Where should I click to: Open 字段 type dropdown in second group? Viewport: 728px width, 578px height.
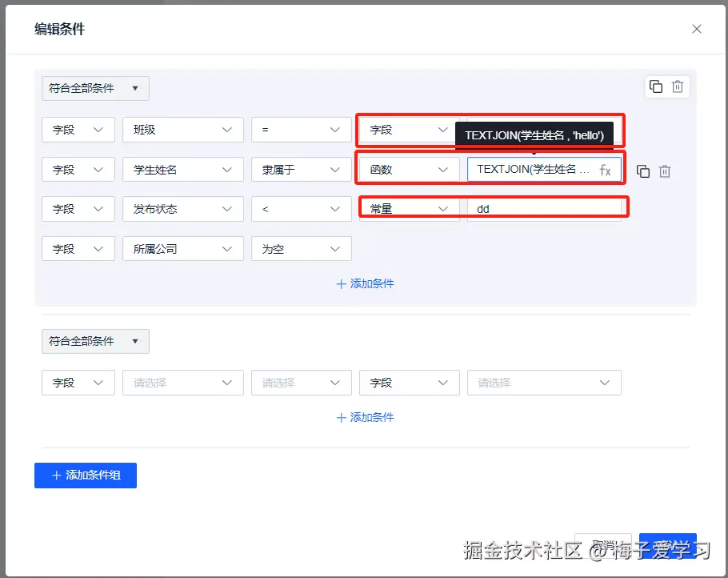78,383
